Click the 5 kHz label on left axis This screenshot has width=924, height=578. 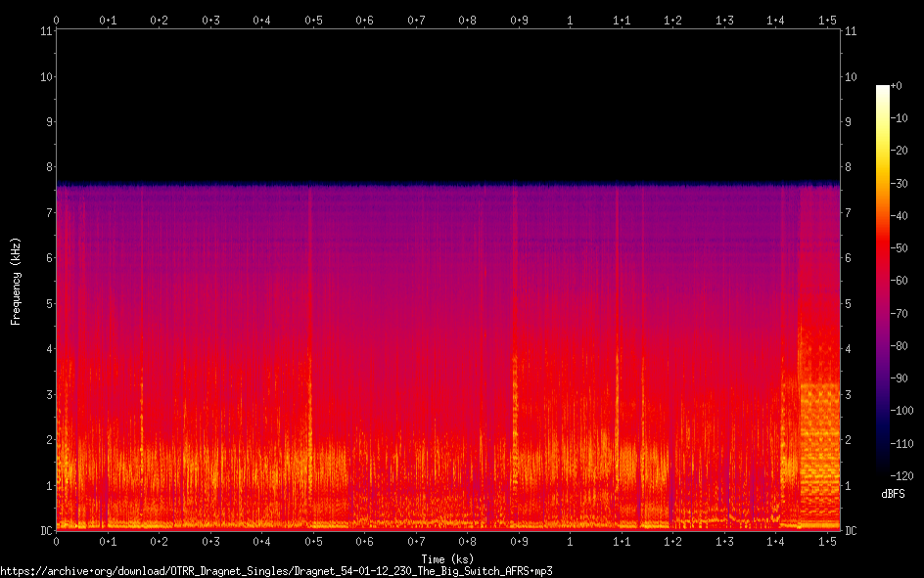point(44,304)
